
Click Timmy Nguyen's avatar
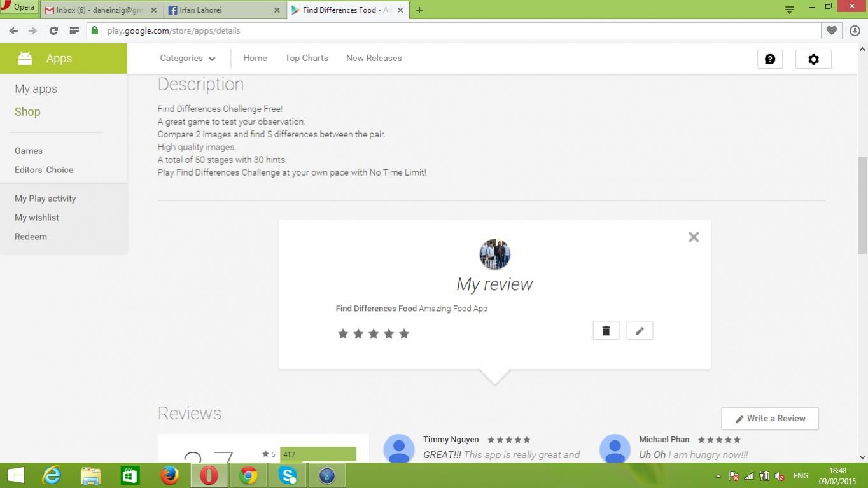coord(399,448)
